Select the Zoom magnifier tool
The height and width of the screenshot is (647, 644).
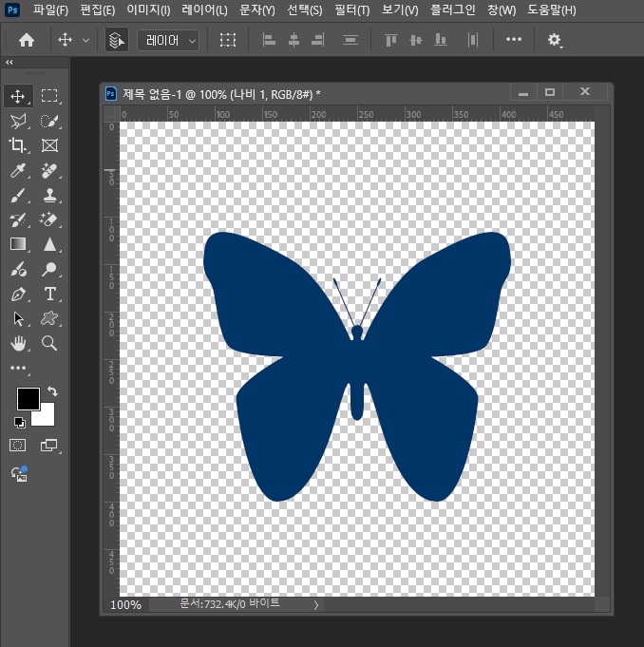[49, 343]
